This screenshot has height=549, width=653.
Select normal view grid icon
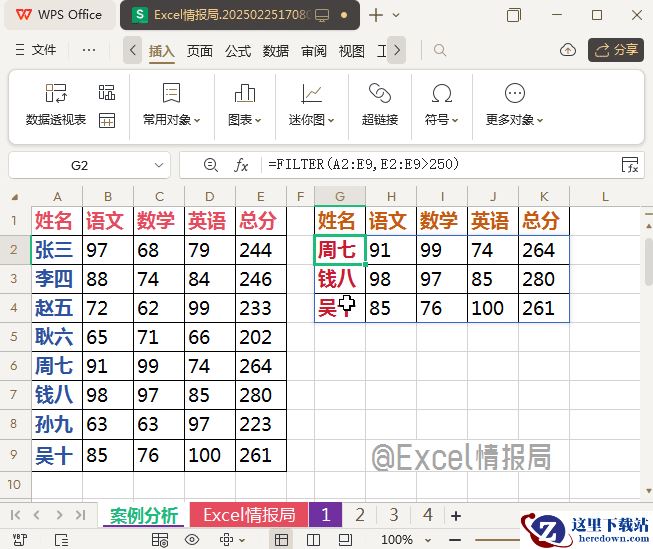[x=281, y=540]
